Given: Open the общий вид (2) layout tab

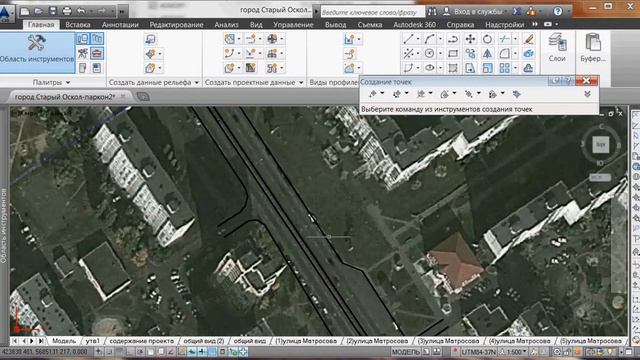Looking at the screenshot, I should coord(204,341).
